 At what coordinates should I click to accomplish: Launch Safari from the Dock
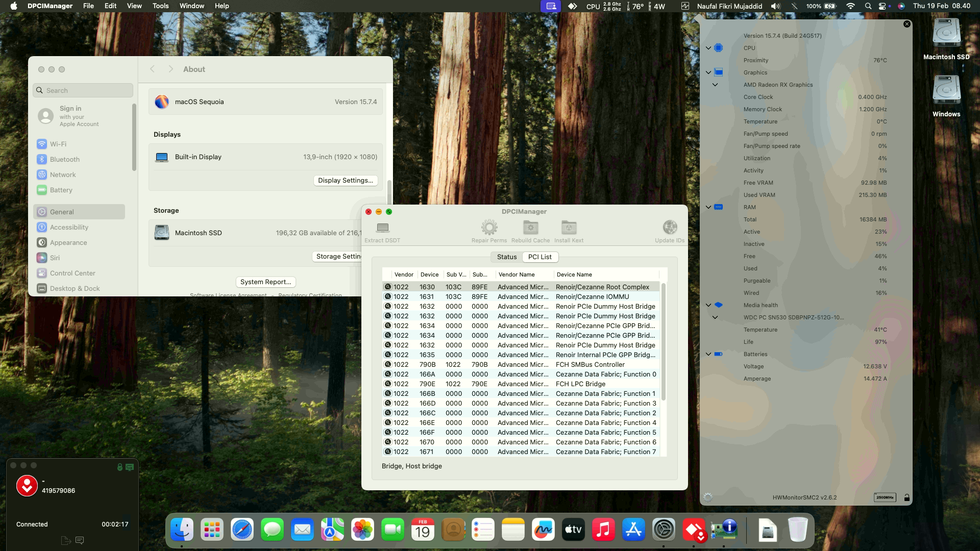pos(242,530)
